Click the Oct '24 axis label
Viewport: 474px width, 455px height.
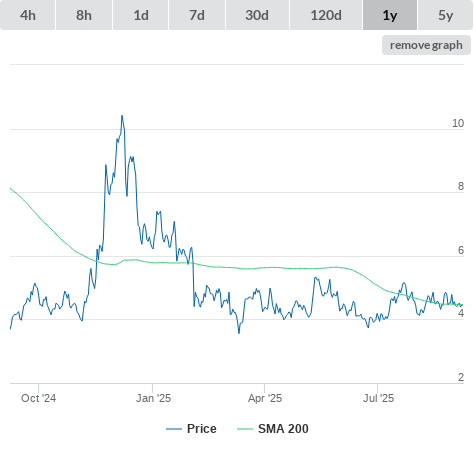[38, 398]
